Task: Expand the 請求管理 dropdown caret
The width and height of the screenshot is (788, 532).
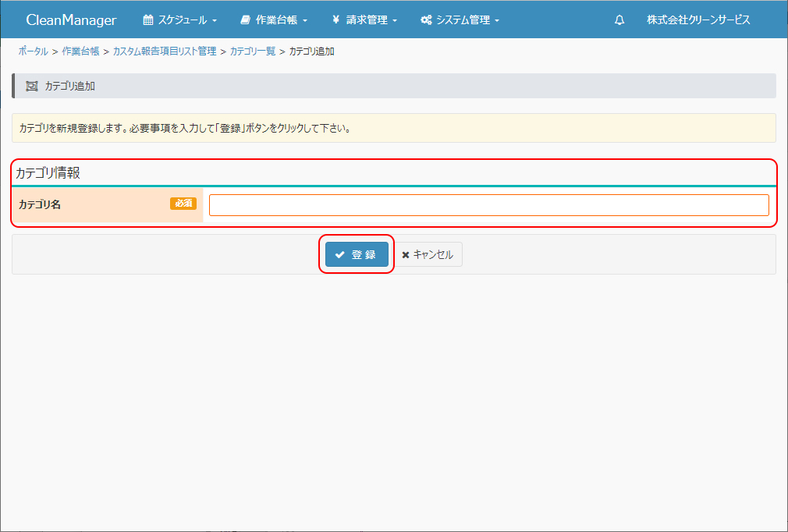Action: [395, 21]
